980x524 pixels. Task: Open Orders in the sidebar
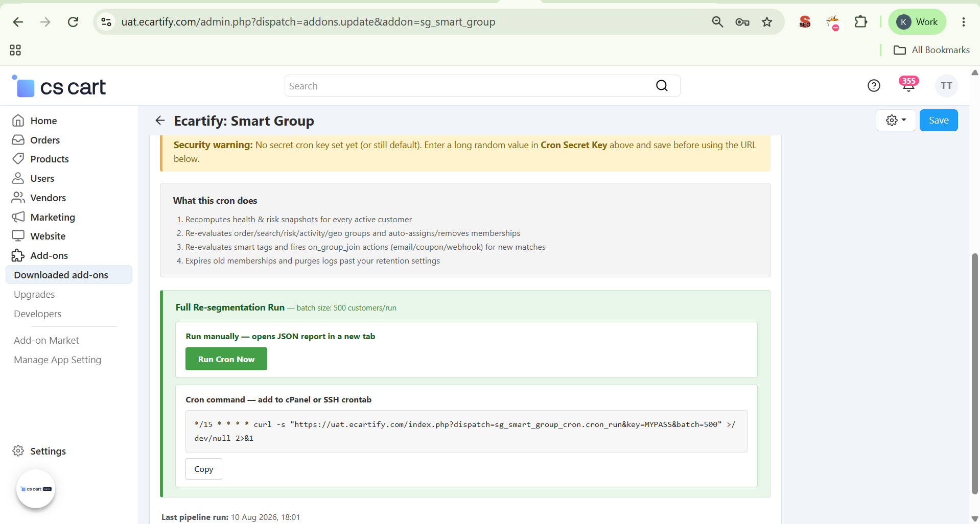tap(45, 140)
